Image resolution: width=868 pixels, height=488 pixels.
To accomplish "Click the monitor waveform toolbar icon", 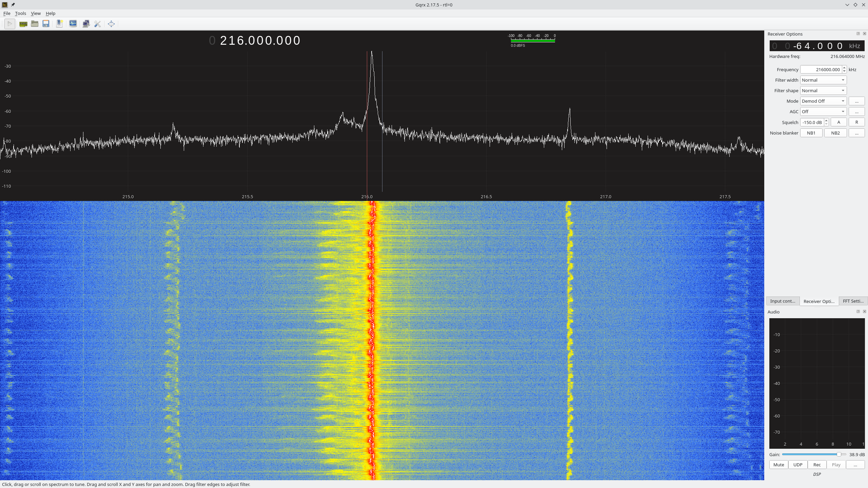I will (x=73, y=24).
